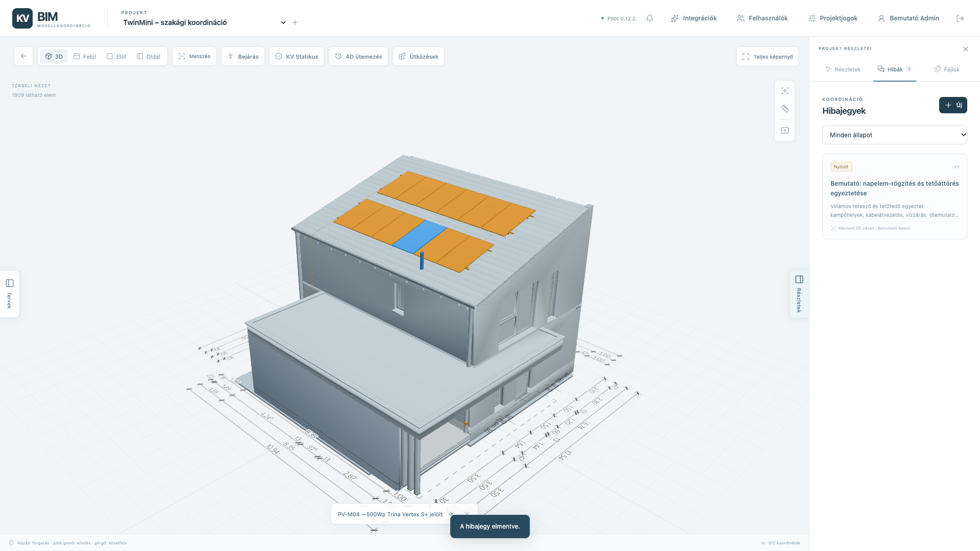Dismiss the PV-M04 selection chip
The image size is (980, 551).
point(467,514)
